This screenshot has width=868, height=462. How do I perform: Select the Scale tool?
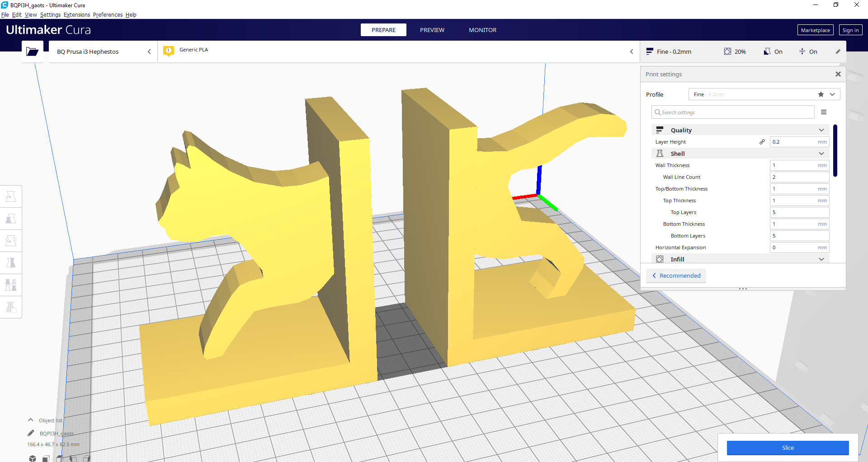pyautogui.click(x=11, y=218)
